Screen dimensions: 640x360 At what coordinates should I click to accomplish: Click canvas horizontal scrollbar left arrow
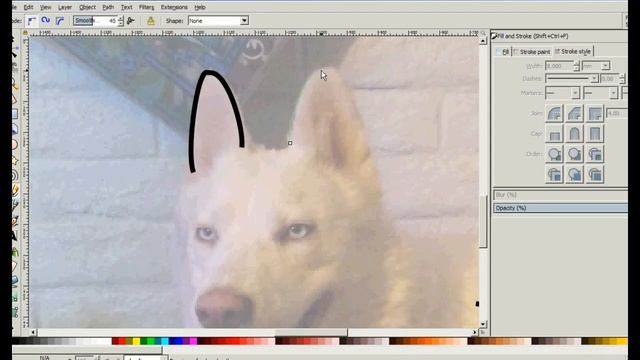pyautogui.click(x=33, y=332)
